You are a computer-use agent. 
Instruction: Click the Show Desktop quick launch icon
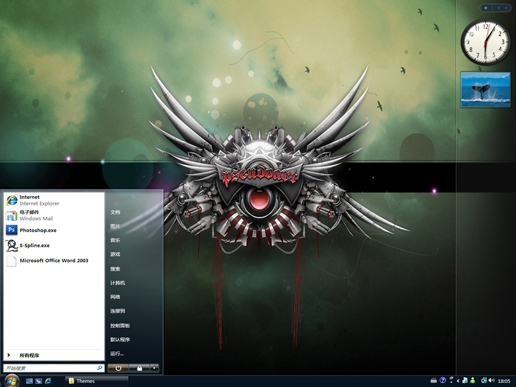coord(29,381)
